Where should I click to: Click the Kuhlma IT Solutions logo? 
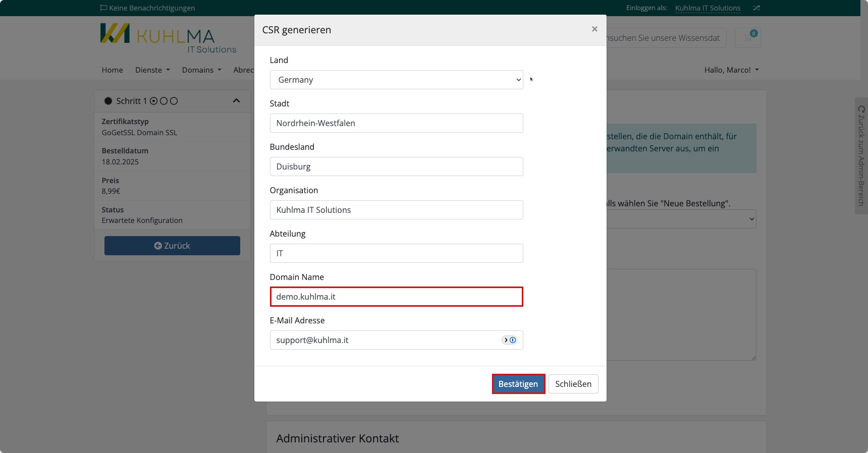pos(168,38)
